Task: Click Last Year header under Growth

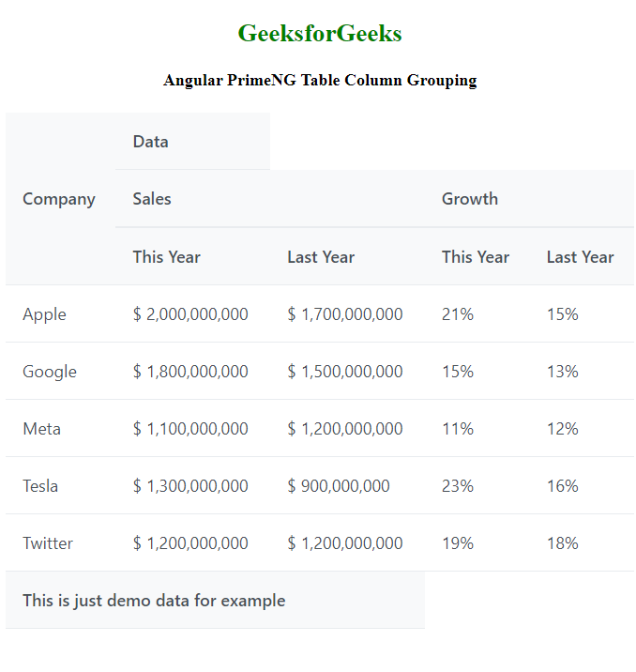Action: (581, 257)
